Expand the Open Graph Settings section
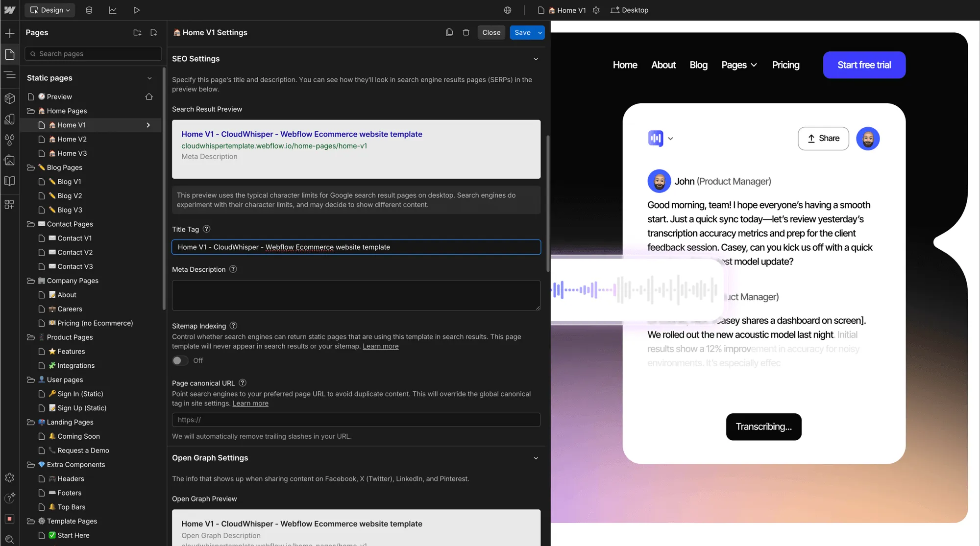Screen dimensions: 980x546 536,458
